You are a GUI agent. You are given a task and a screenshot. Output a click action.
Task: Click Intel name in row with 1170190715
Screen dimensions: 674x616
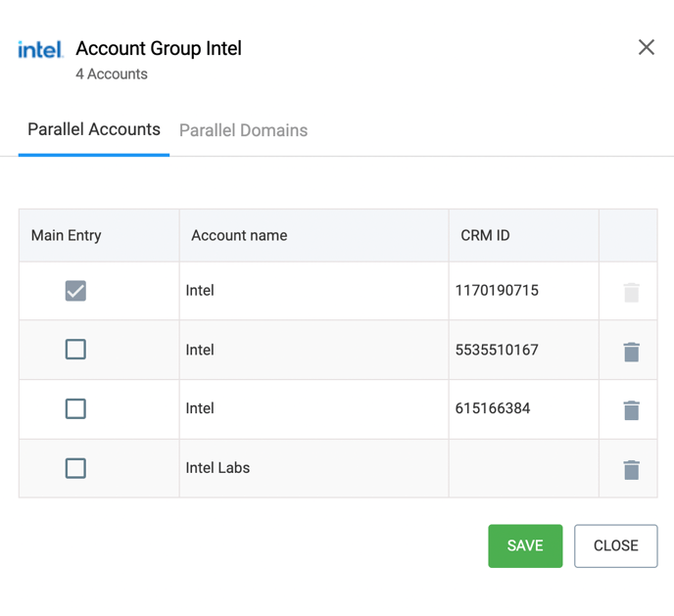(x=200, y=291)
